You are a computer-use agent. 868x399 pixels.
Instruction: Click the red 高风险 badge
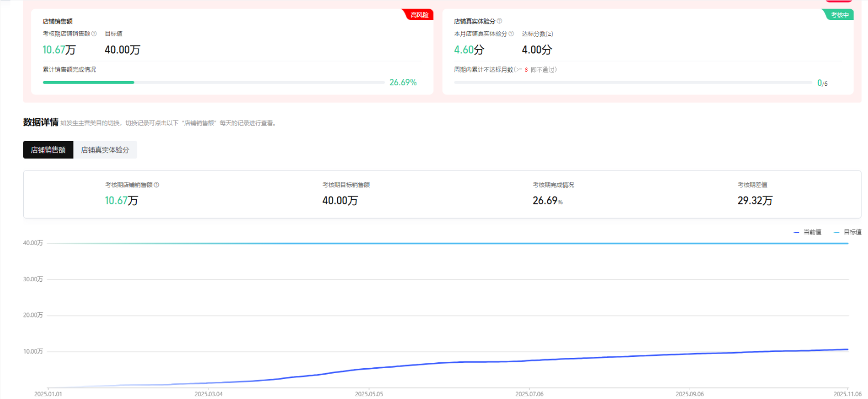click(419, 15)
